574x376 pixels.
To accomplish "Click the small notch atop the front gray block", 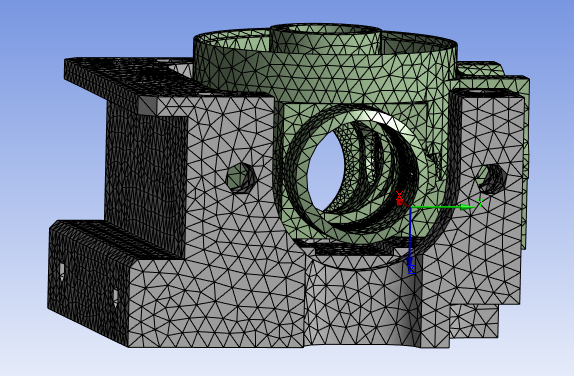I will click(148, 105).
